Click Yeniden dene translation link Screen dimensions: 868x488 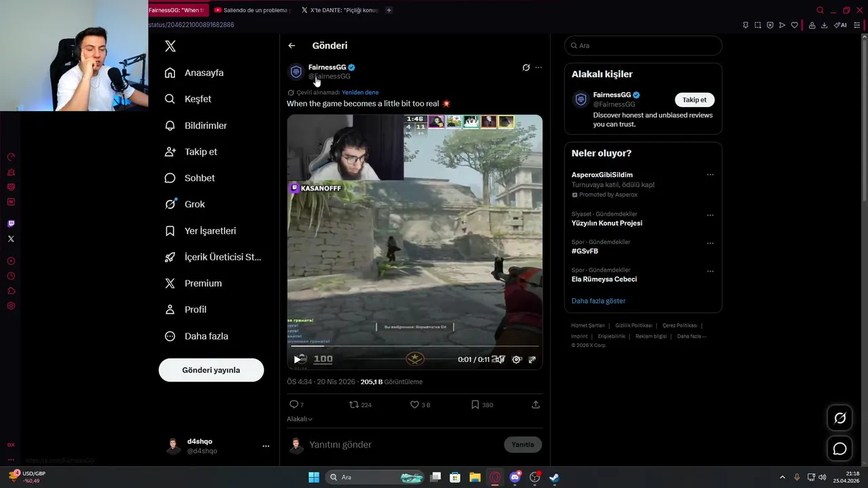pyautogui.click(x=360, y=93)
